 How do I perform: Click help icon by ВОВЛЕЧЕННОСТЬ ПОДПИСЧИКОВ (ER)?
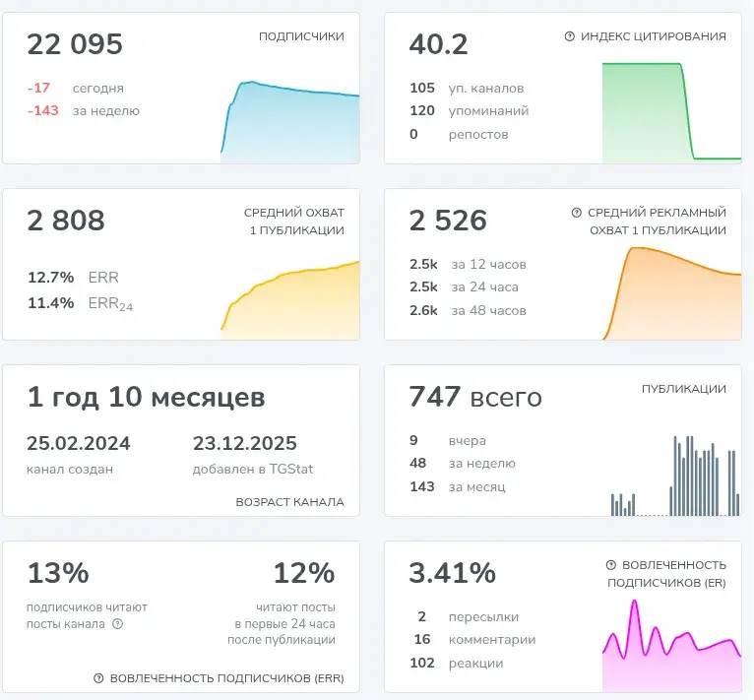[x=610, y=565]
